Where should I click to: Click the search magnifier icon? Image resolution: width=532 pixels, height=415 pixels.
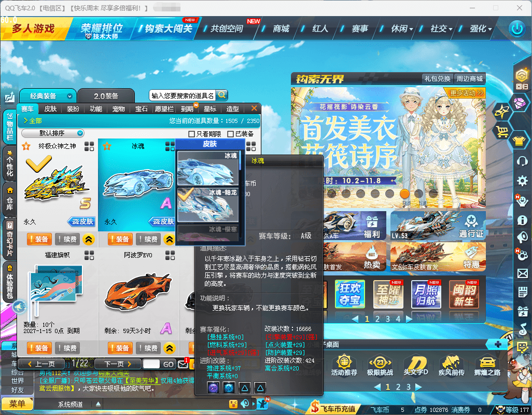222,95
